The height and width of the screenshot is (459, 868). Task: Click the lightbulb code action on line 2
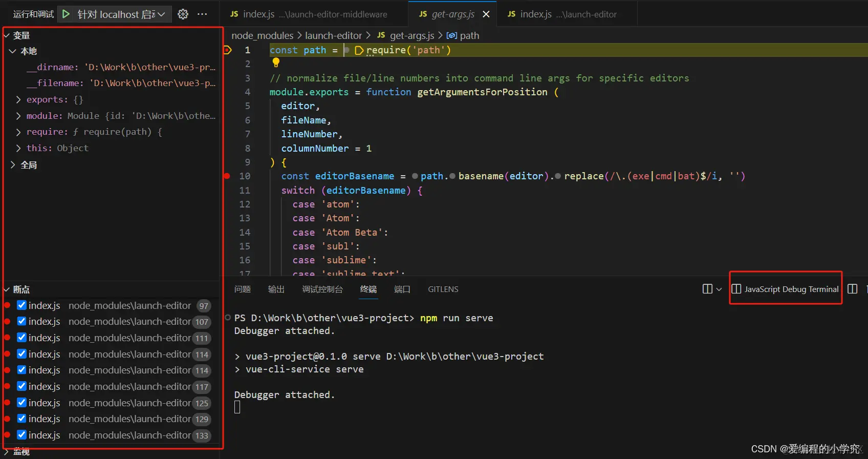tap(276, 62)
